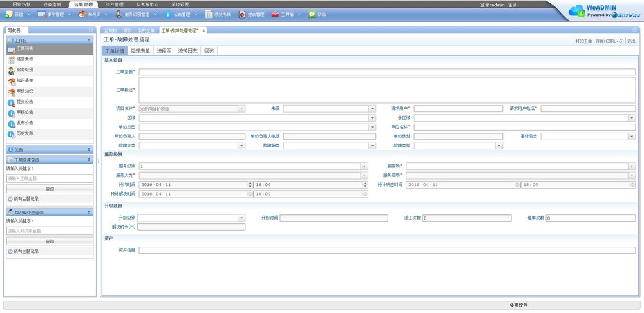Click 查询 button under 工单快速查询
Image resolution: width=644 pixels, height=313 pixels.
[50, 189]
